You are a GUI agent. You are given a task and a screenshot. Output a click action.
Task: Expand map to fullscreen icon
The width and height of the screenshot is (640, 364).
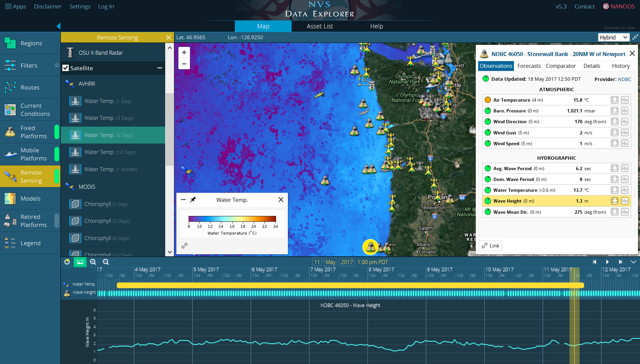tap(635, 37)
